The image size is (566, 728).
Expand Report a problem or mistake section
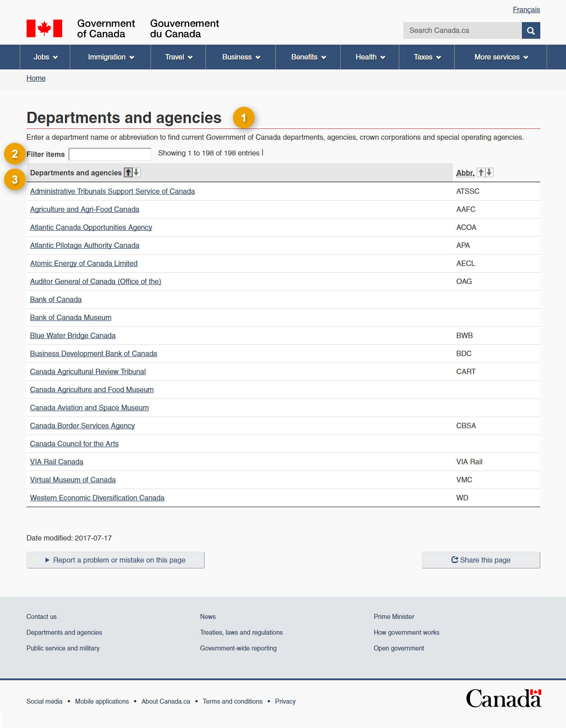point(115,560)
